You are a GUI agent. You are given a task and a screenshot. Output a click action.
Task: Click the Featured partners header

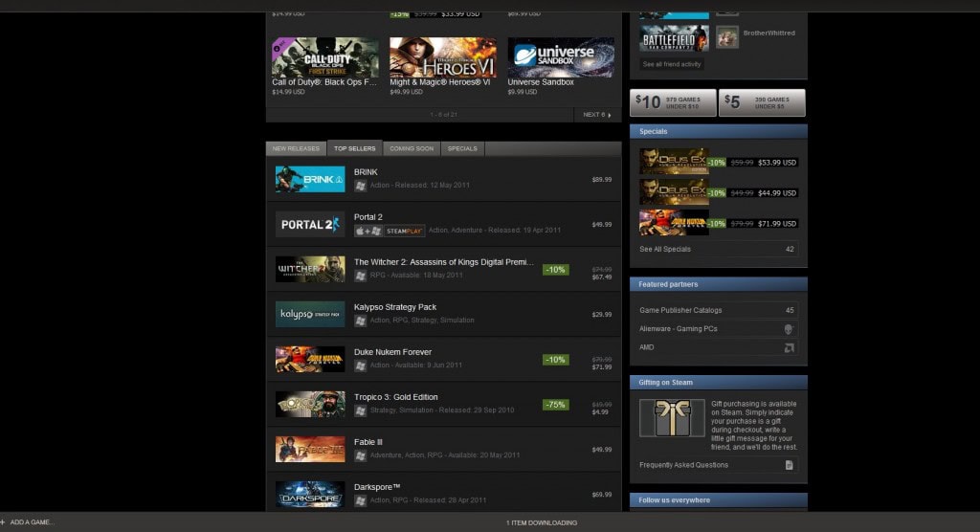(719, 284)
